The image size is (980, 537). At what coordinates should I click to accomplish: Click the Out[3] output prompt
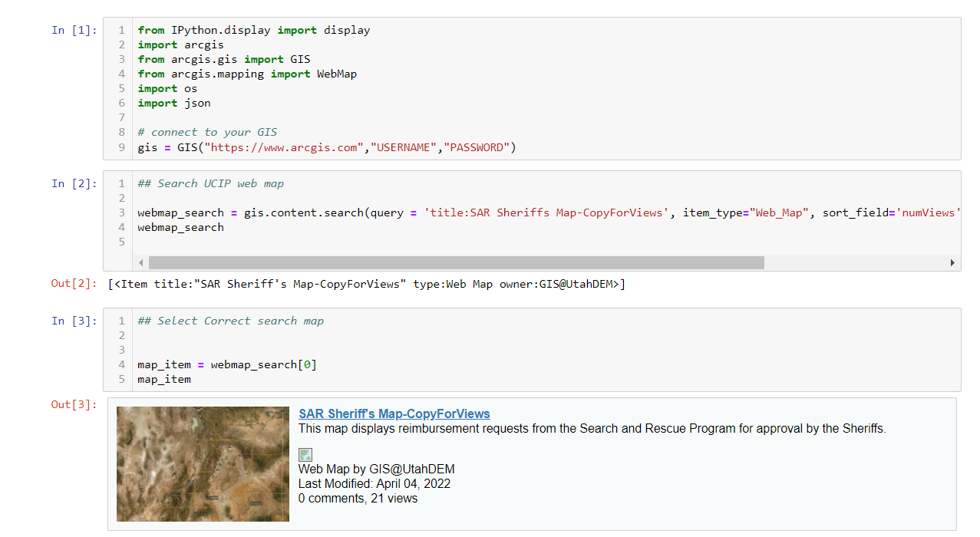click(x=74, y=405)
